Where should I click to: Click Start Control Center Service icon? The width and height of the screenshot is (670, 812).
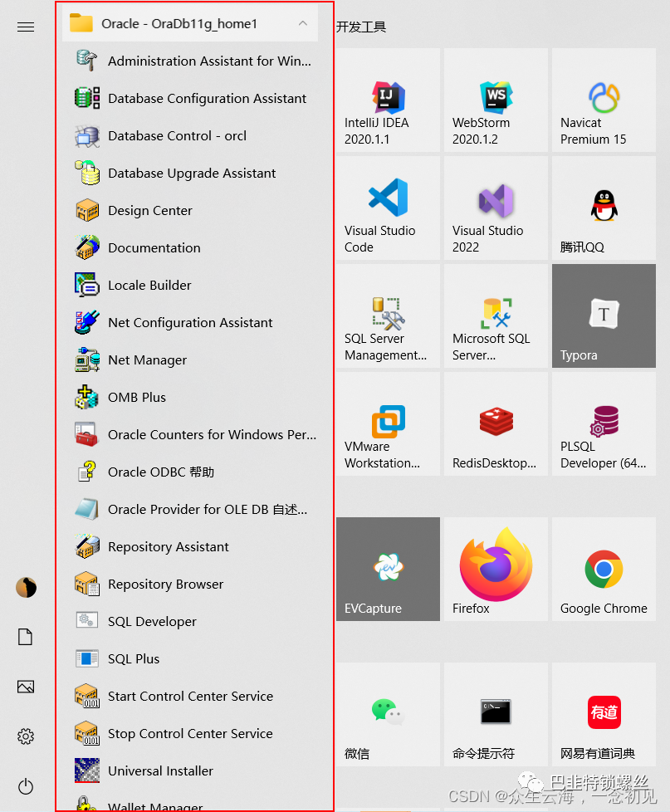[87, 696]
